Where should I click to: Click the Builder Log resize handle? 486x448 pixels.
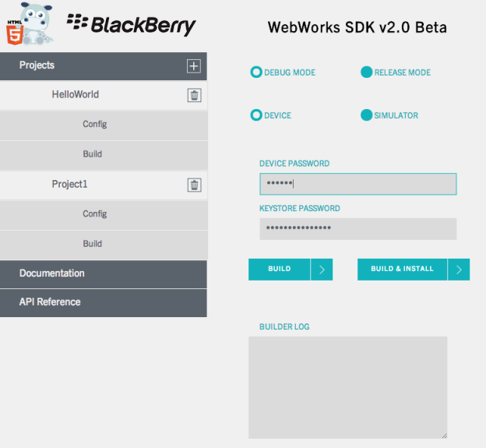click(x=445, y=436)
